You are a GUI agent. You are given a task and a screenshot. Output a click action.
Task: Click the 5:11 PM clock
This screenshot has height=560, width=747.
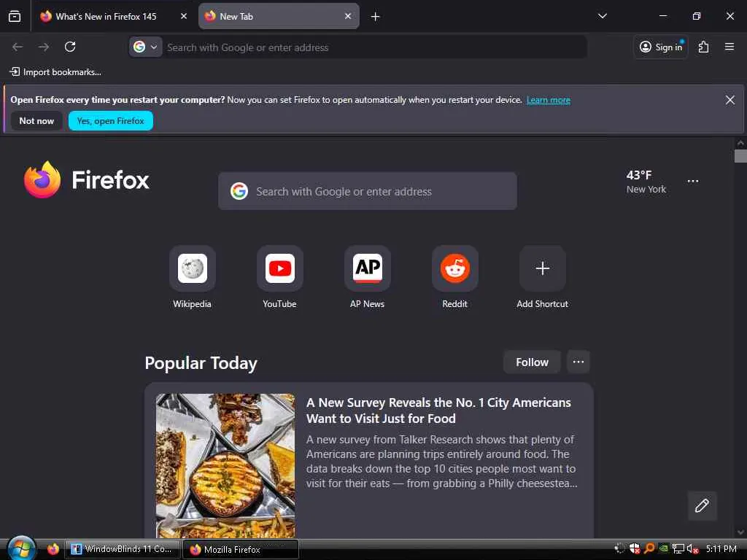[x=721, y=549]
